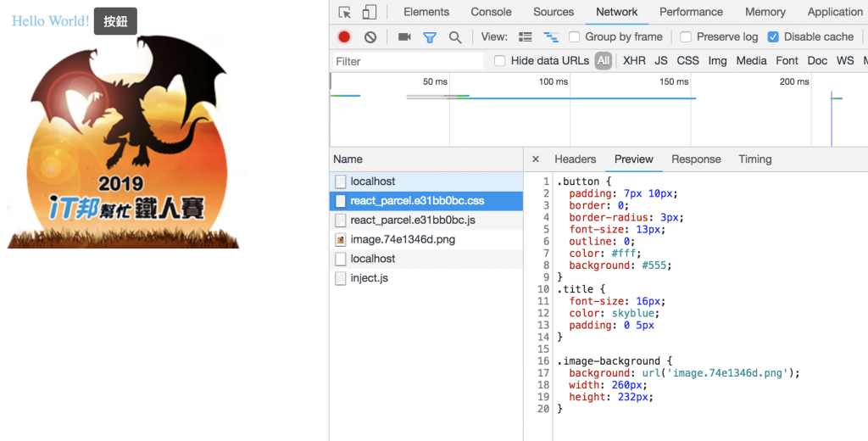The width and height of the screenshot is (868, 441).
Task: Click the capture screenshots camera icon
Action: [404, 36]
